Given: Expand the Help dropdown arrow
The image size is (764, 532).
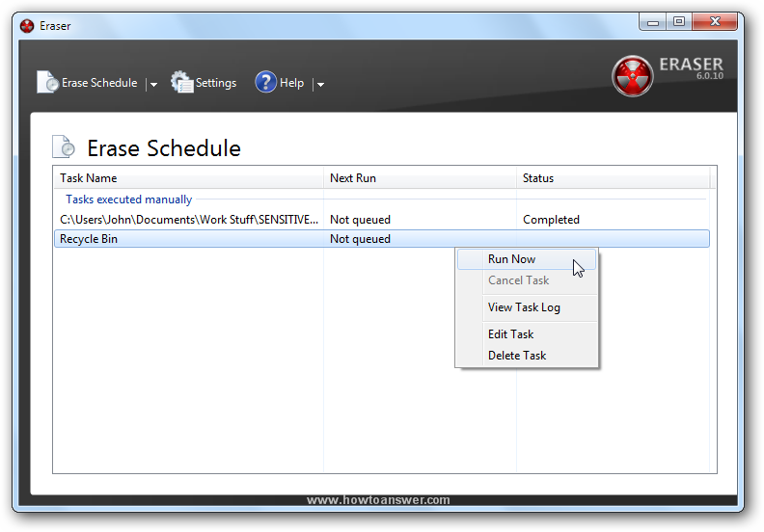Looking at the screenshot, I should (320, 84).
